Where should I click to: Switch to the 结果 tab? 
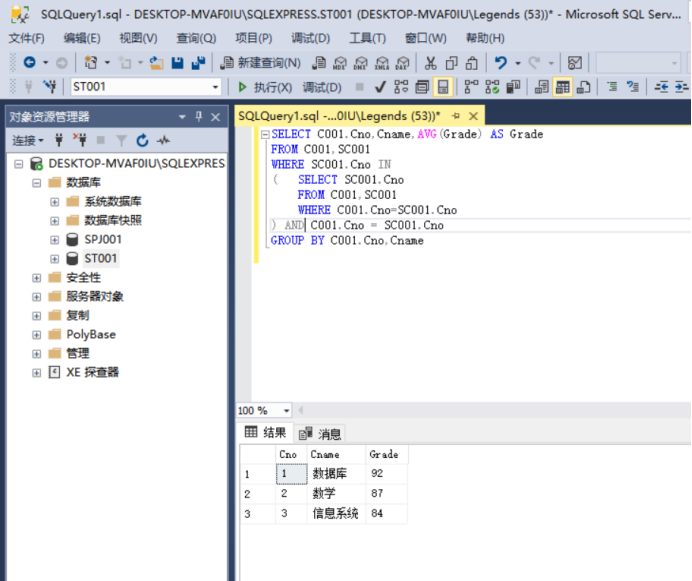point(266,432)
